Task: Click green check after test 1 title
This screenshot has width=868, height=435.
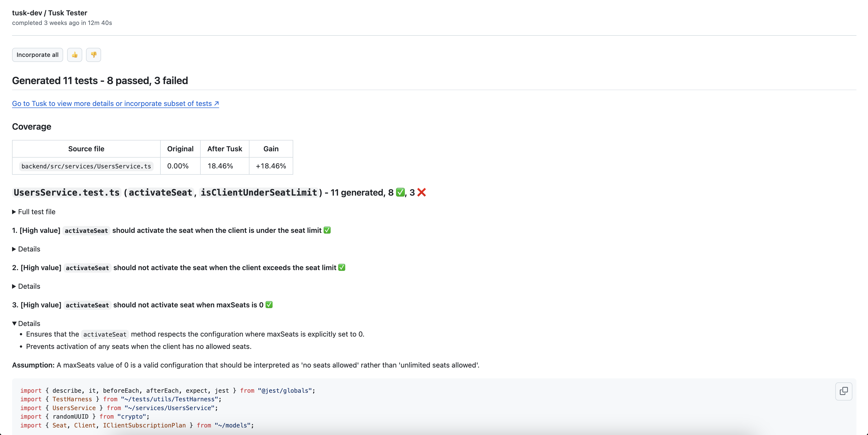Action: [327, 230]
